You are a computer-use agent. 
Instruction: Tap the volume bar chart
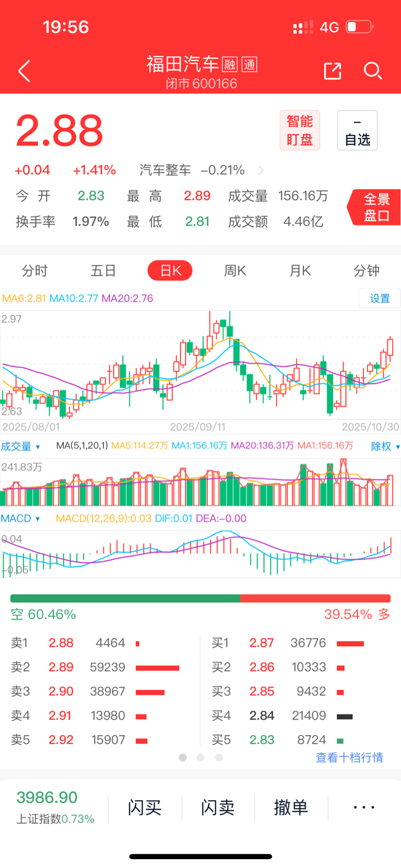coord(200,482)
